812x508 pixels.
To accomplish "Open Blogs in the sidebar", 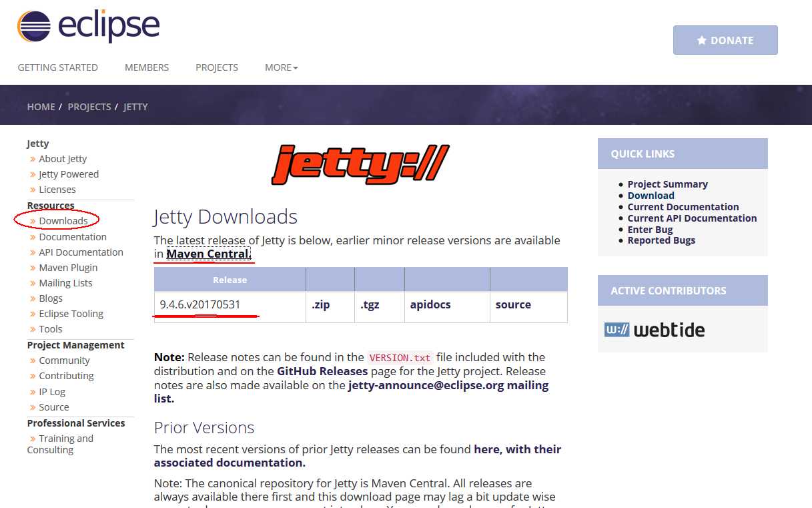I will pyautogui.click(x=51, y=298).
